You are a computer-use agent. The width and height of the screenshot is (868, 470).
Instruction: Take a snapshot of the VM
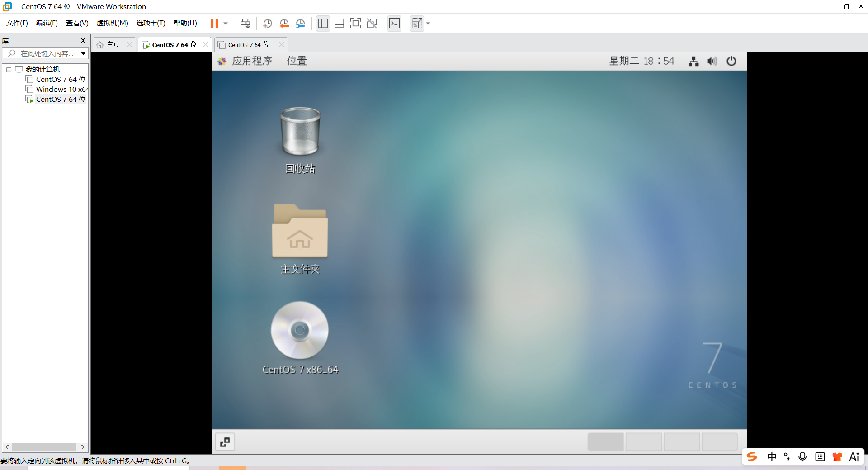(x=268, y=24)
